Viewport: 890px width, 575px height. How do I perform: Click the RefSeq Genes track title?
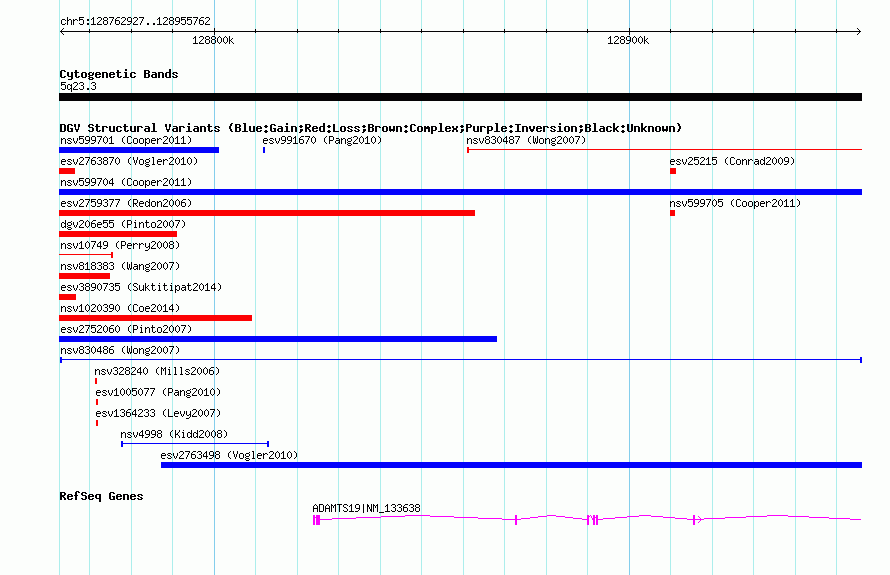point(101,496)
